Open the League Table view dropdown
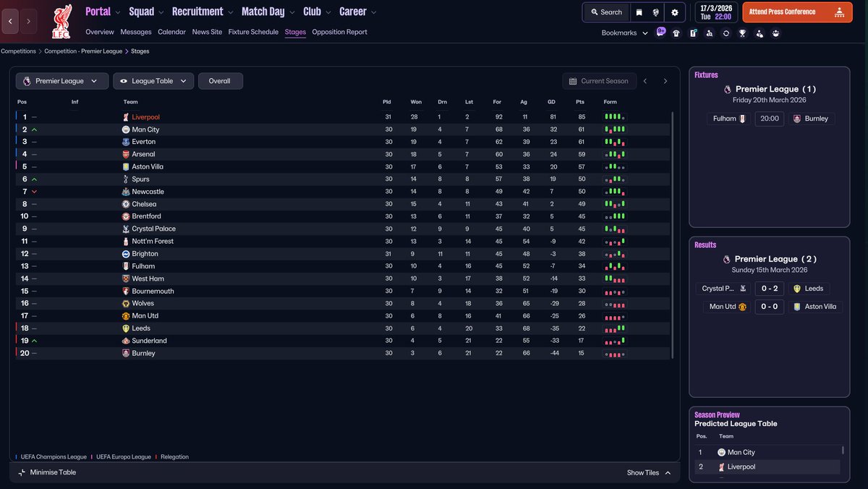This screenshot has width=868, height=489. 153,81
